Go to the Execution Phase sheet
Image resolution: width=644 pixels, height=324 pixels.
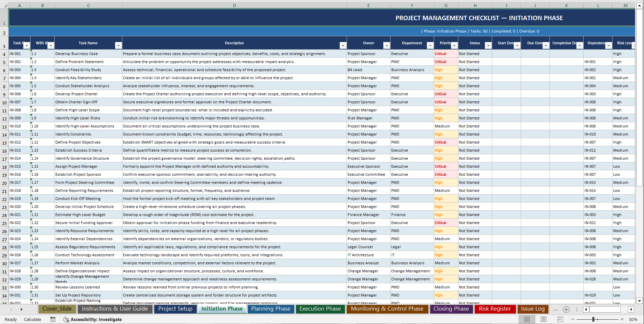coord(320,309)
